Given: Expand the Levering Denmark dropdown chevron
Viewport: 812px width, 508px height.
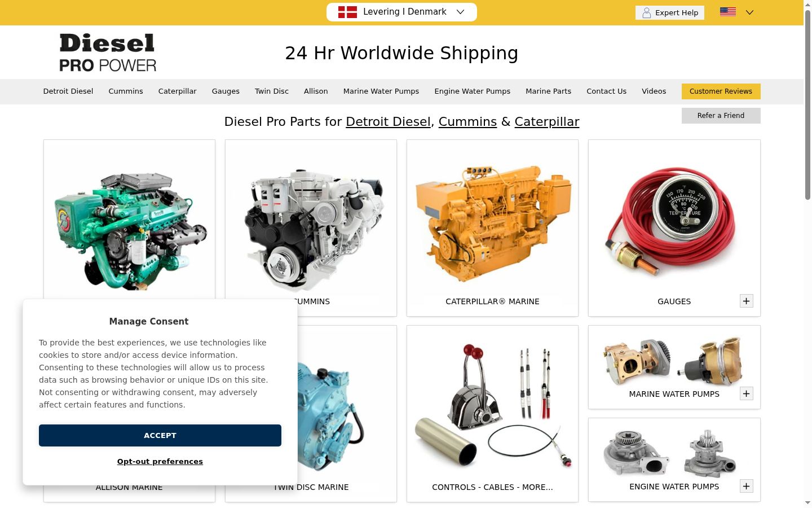Looking at the screenshot, I should point(460,12).
